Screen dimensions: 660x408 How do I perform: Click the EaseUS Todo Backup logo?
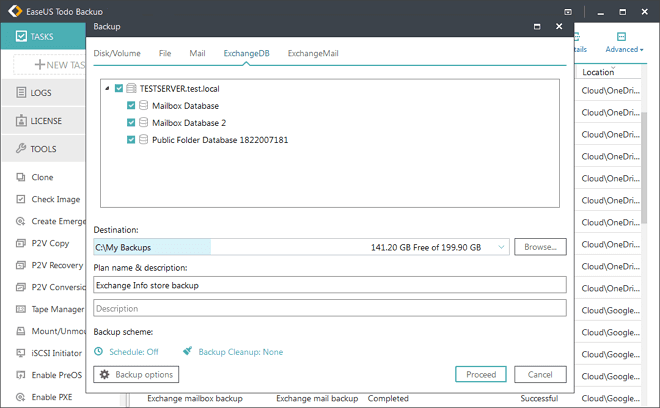point(15,11)
